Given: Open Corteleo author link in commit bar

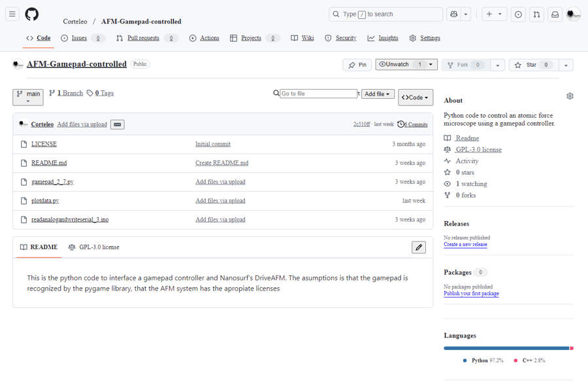Looking at the screenshot, I should [x=42, y=124].
